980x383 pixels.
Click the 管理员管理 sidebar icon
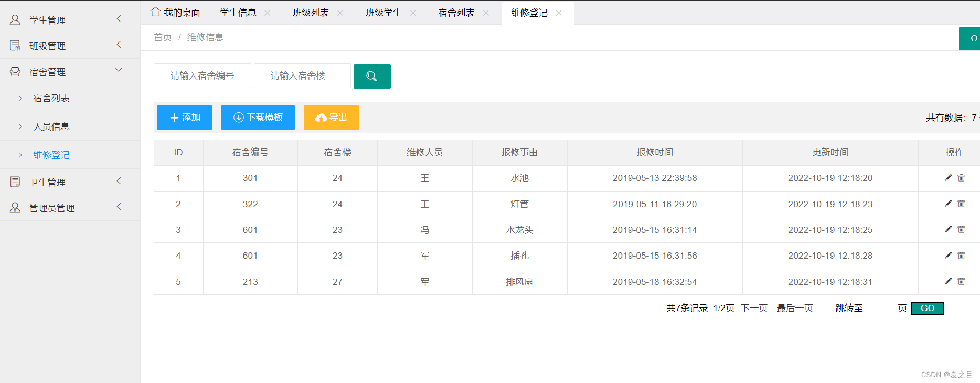click(x=15, y=208)
